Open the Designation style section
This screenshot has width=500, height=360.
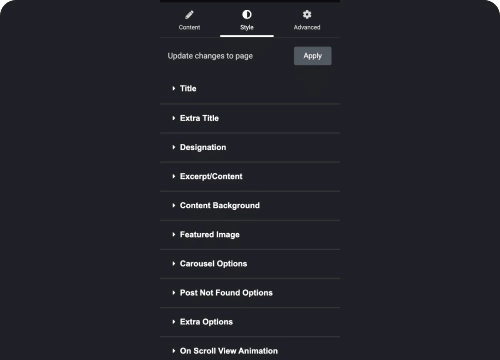tap(250, 147)
